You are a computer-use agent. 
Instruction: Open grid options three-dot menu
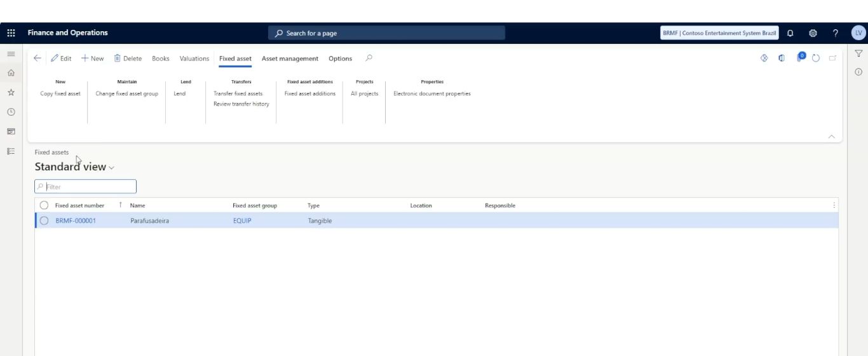pos(834,205)
